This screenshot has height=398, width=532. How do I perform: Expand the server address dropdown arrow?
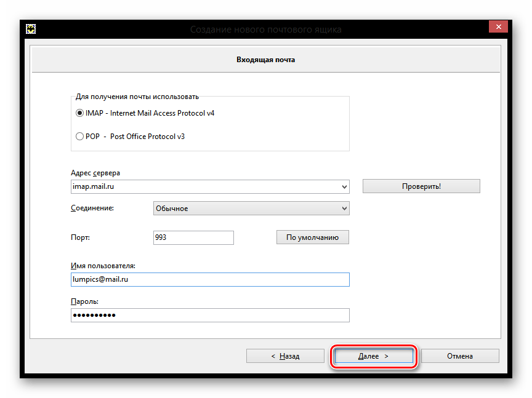click(344, 186)
